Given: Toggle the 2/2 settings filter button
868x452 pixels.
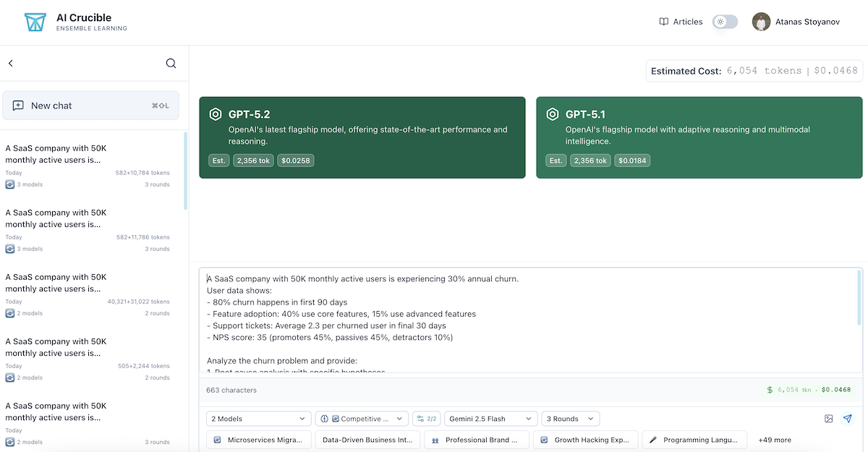Looking at the screenshot, I should [x=426, y=419].
